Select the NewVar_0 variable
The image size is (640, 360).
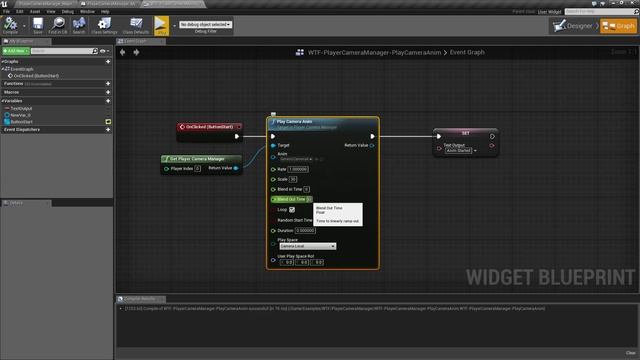click(x=20, y=115)
